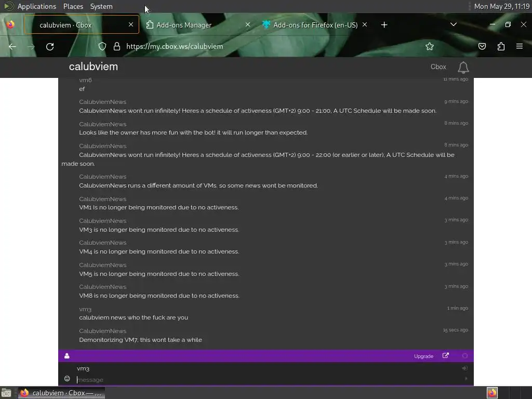Click the Cbox notification bell
The width and height of the screenshot is (532, 399).
[463, 68]
